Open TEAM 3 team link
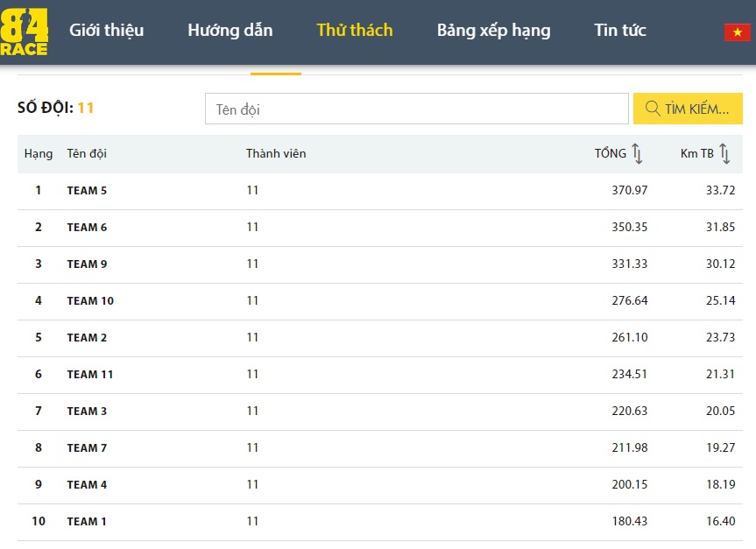 click(x=87, y=412)
